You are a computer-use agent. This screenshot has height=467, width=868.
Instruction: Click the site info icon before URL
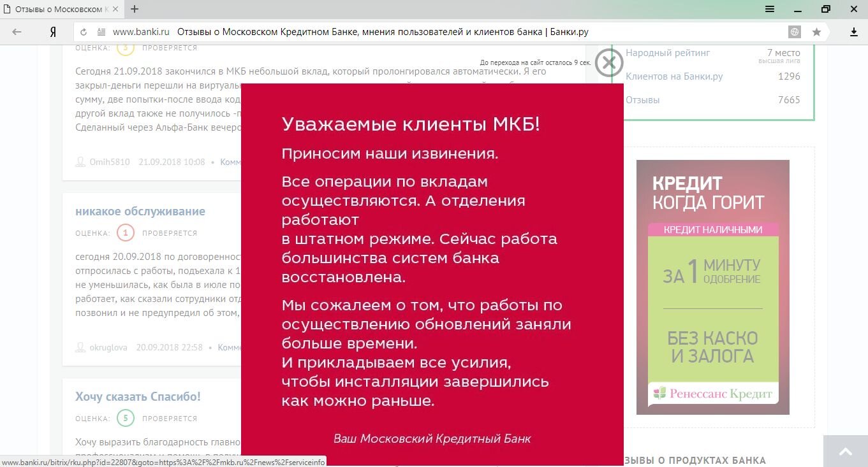coord(101,32)
